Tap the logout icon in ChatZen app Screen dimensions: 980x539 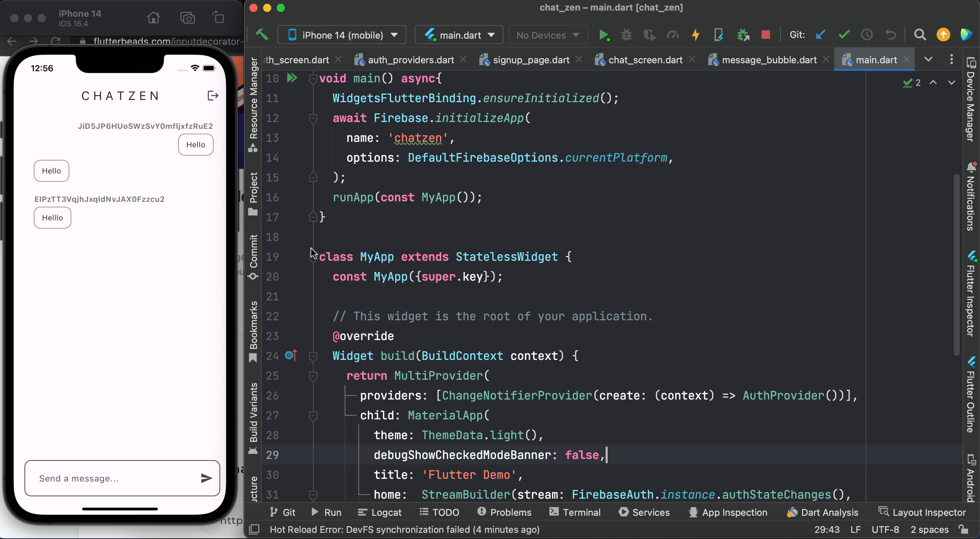click(x=213, y=96)
